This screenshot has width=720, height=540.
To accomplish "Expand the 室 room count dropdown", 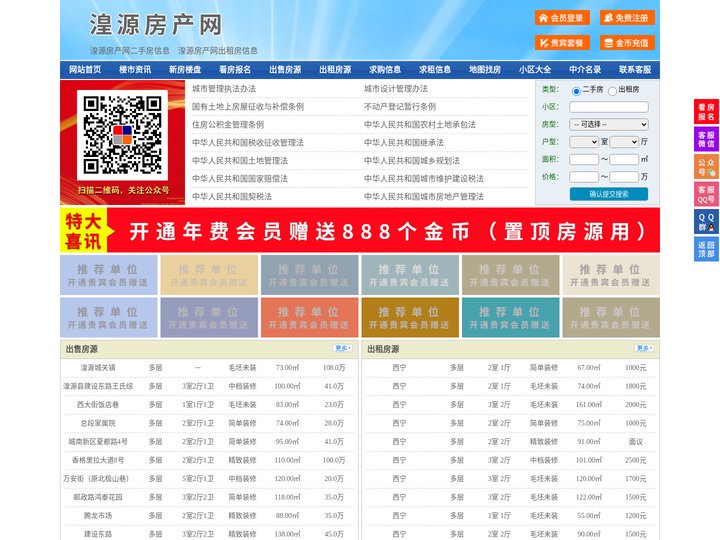I will pyautogui.click(x=584, y=142).
